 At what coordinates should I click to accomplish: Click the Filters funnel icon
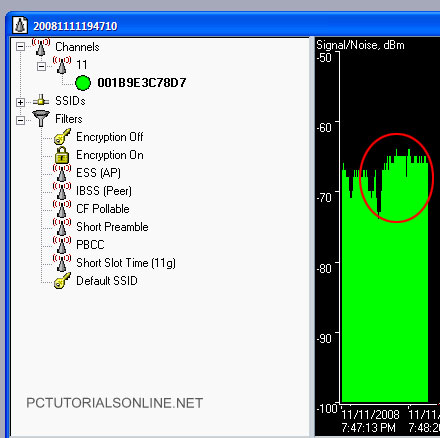tap(41, 119)
